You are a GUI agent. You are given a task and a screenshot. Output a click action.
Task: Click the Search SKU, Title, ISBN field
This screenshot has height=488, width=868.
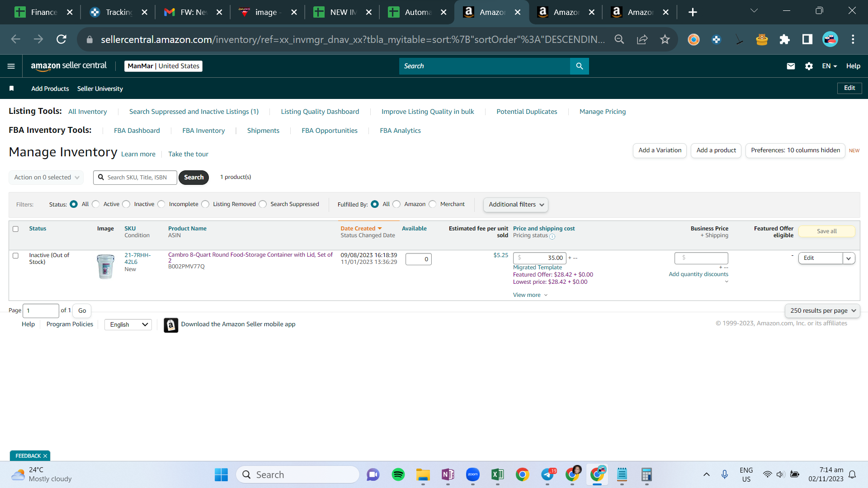point(135,178)
